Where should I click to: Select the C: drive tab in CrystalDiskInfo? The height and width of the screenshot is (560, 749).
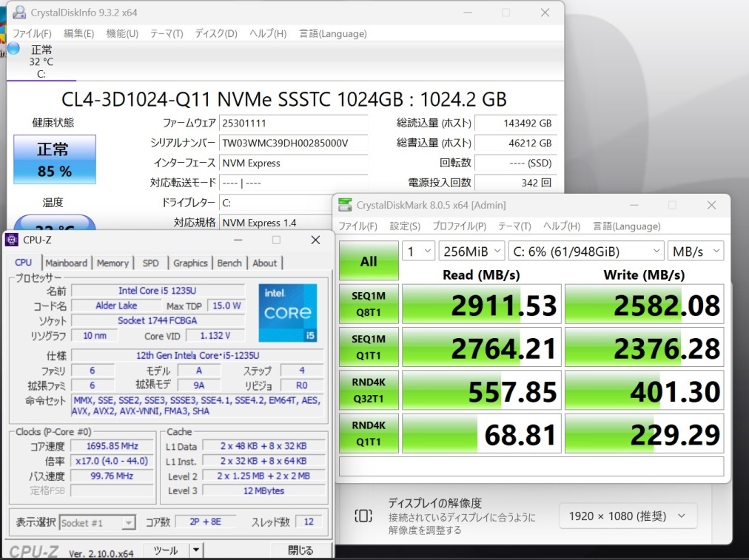[x=41, y=61]
